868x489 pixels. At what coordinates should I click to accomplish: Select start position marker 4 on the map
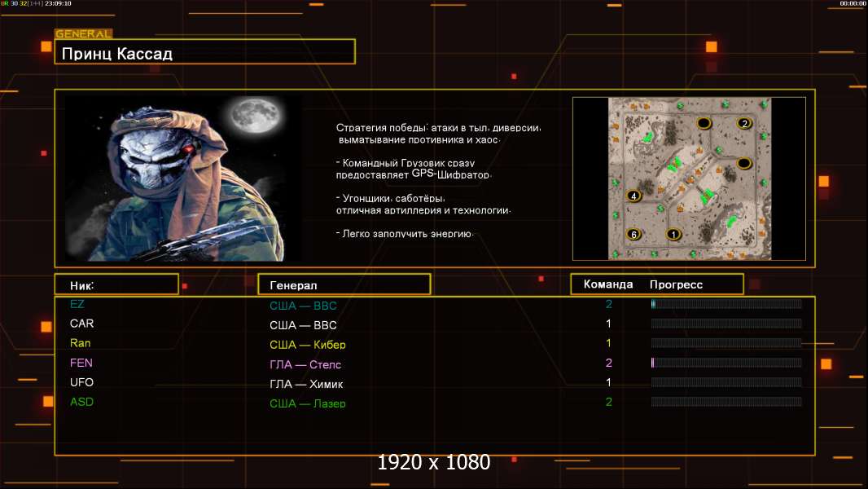coord(633,196)
